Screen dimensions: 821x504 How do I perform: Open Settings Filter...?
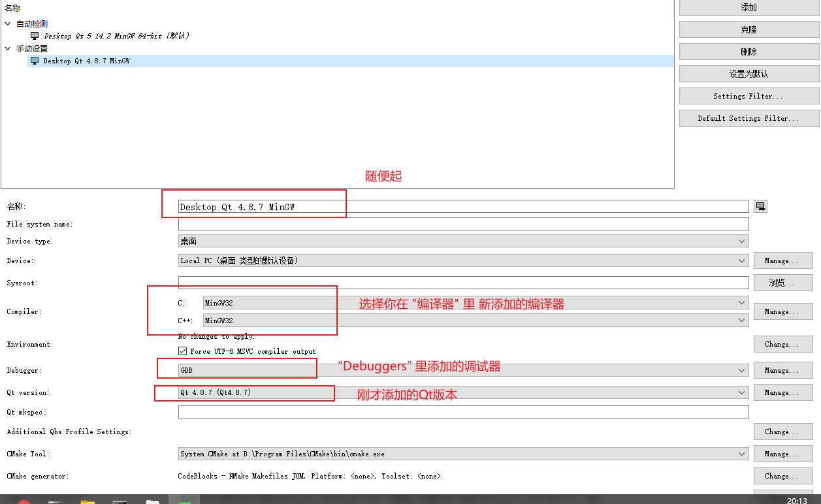tap(749, 96)
